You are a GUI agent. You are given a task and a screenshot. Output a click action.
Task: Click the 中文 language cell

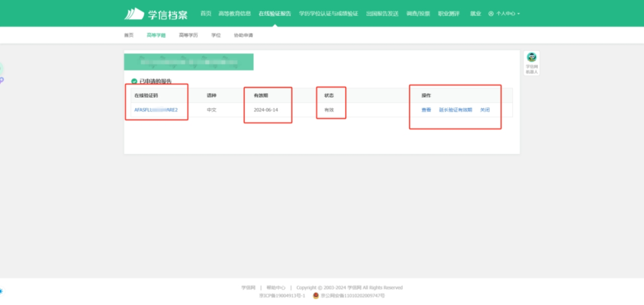(212, 110)
